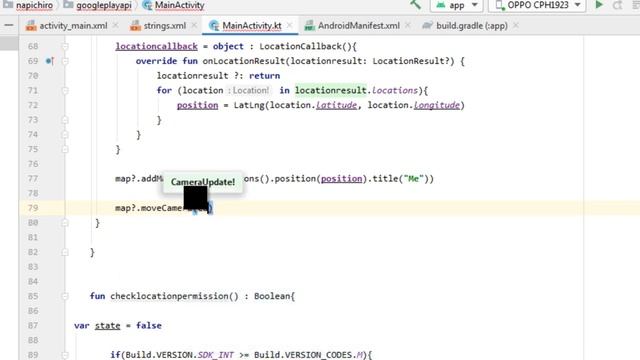The width and height of the screenshot is (640, 360).
Task: Click the strings.xml tab file icon
Action: [x=135, y=26]
